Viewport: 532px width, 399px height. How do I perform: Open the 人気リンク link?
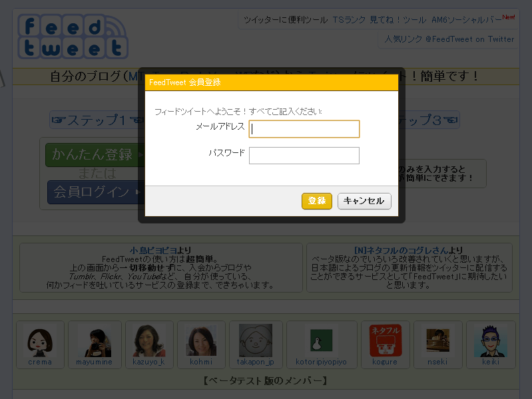coord(403,39)
